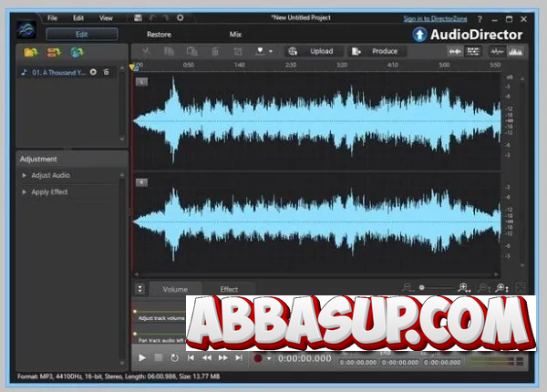Click the vertical zoom out icon

click(484, 288)
